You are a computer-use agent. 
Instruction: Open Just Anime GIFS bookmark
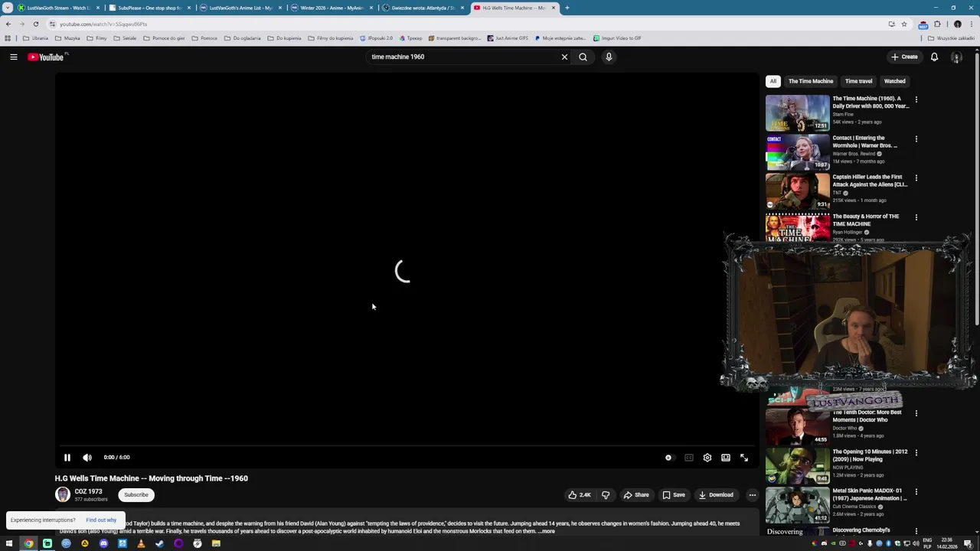[508, 38]
